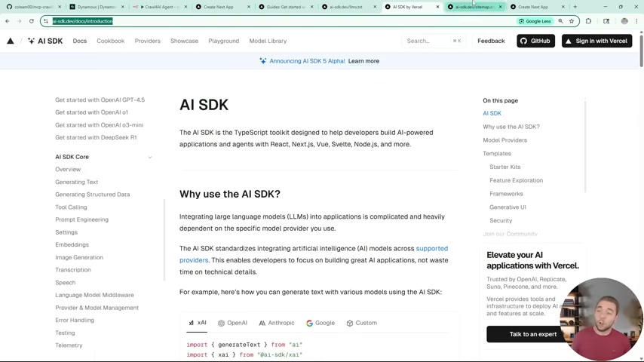Open the browser extensions puzzle icon

click(588, 21)
